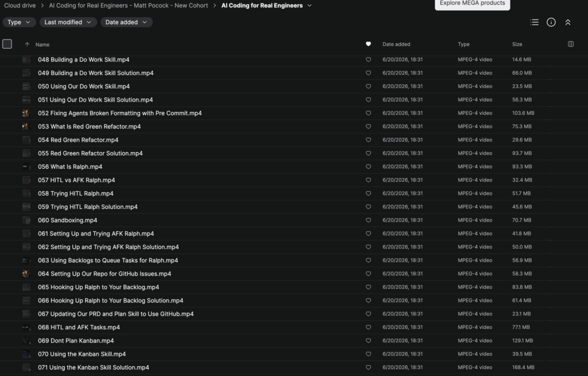The height and width of the screenshot is (376, 588).
Task: Favourite 066 Hooking Up Ralph Backlog Solution
Action: point(368,300)
